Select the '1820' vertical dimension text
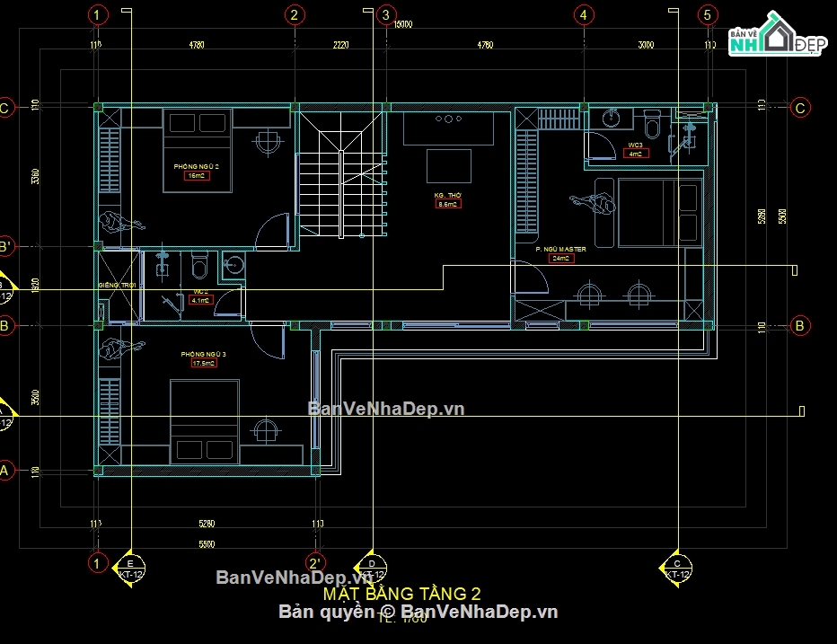The height and width of the screenshot is (644, 837). [35, 286]
